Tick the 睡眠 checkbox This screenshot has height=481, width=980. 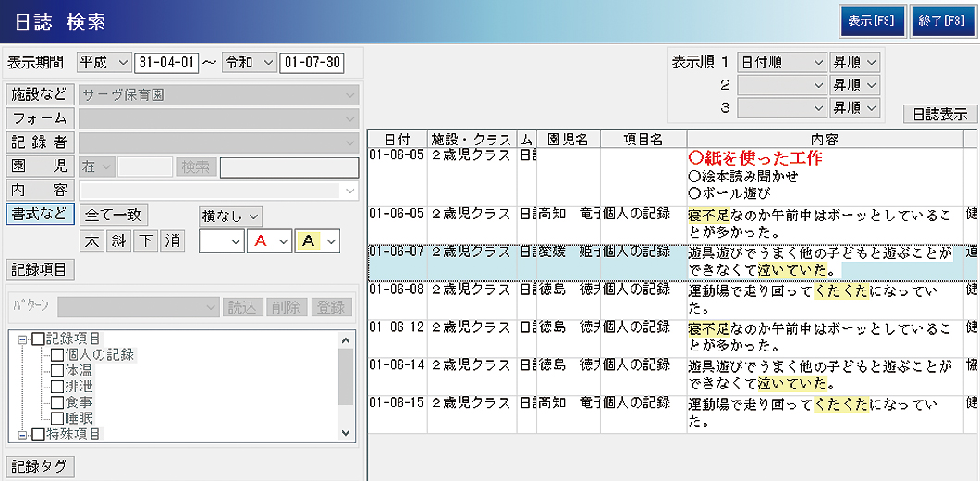coord(57,418)
